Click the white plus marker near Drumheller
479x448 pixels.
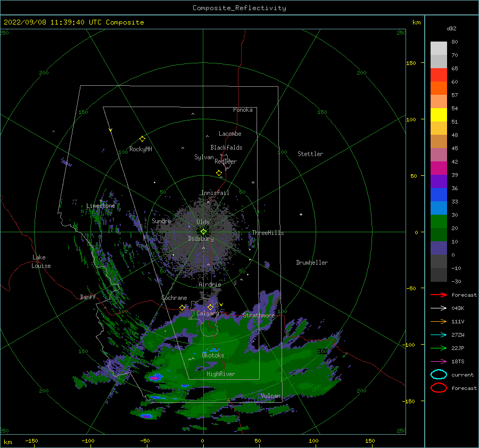(301, 214)
